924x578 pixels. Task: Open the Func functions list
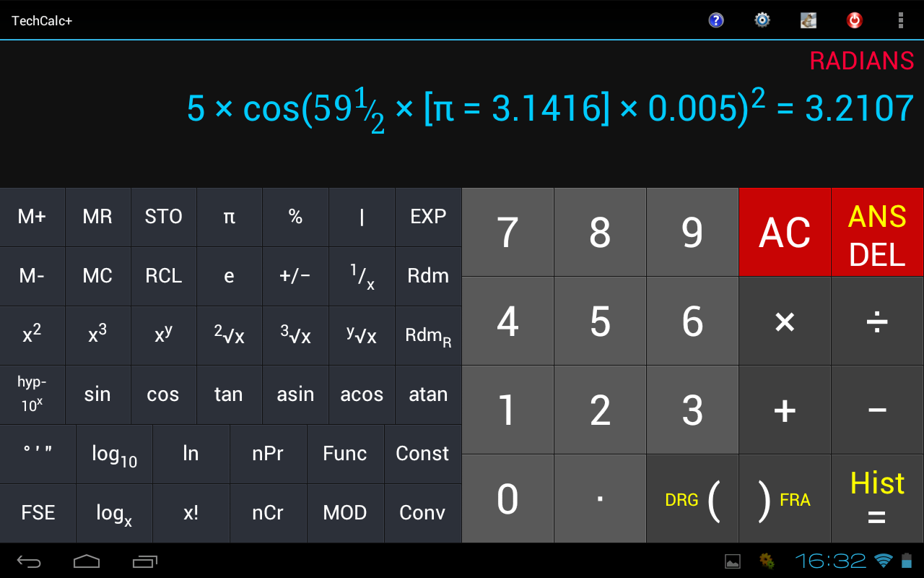[x=345, y=453]
